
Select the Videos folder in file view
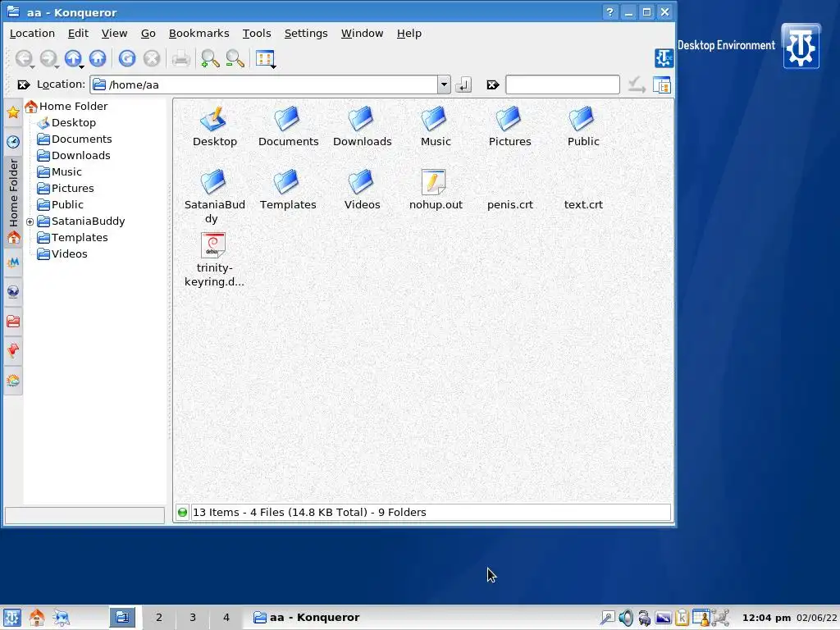[362, 190]
